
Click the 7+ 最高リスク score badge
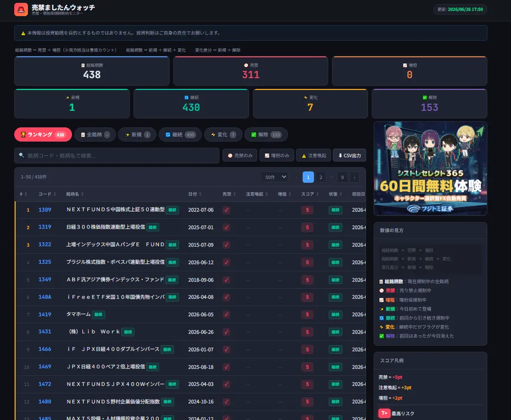pos(385,413)
